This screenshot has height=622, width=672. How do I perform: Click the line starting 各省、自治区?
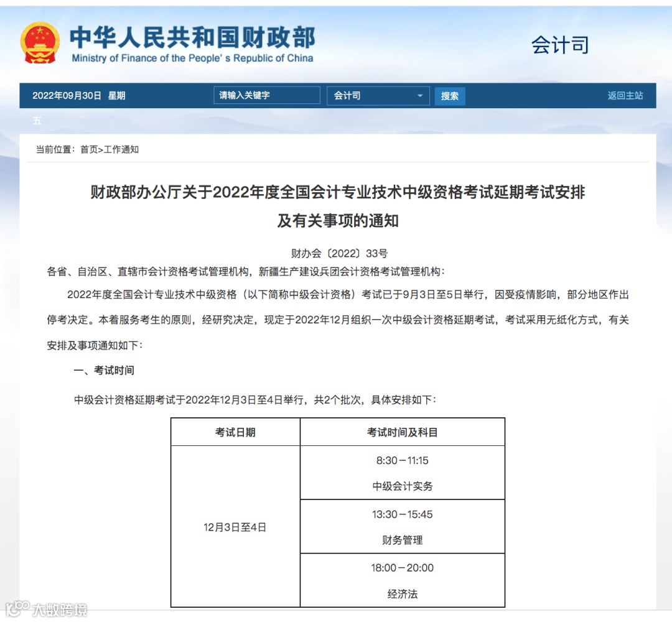click(246, 272)
